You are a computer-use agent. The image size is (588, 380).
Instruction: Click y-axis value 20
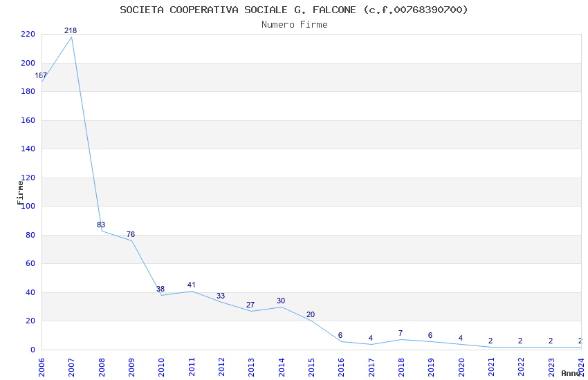[30, 321]
